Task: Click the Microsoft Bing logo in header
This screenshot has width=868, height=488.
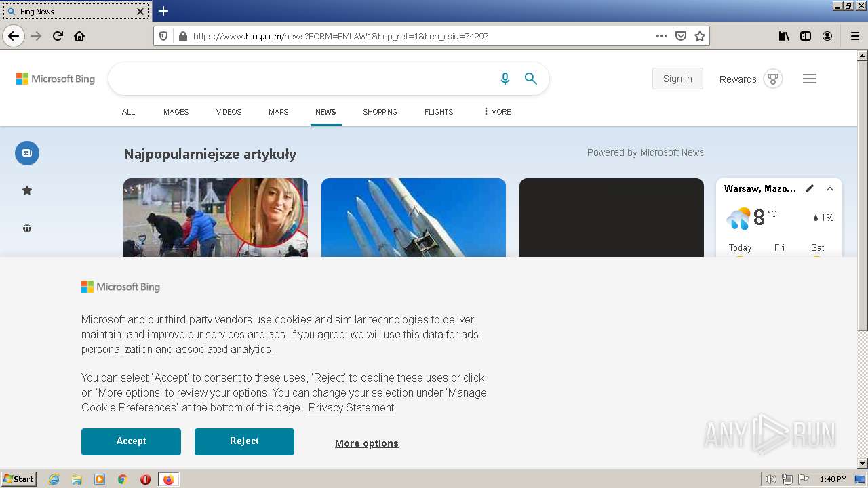Action: [x=56, y=79]
